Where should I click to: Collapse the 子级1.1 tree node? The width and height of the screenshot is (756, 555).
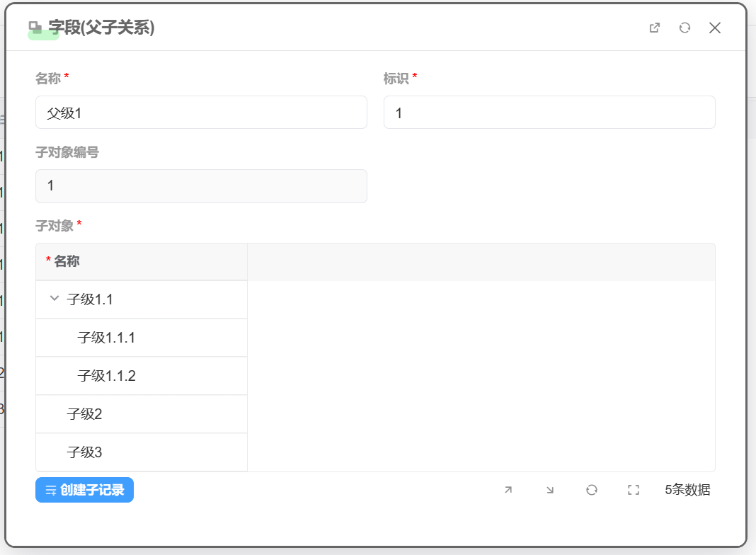[54, 299]
